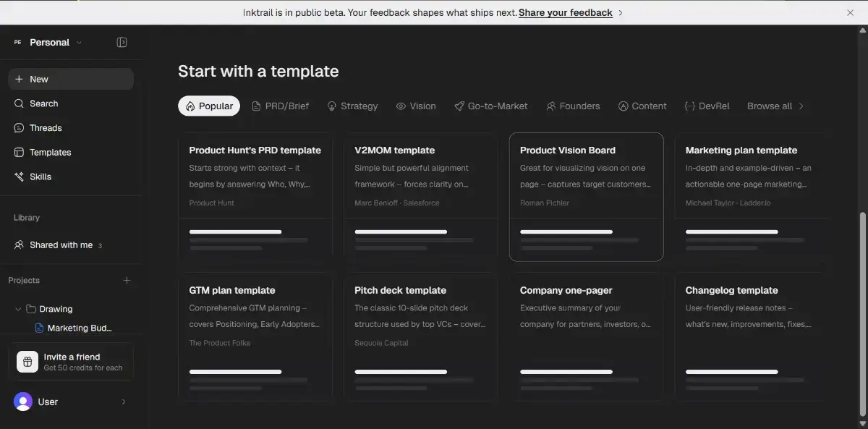Open Templates in the sidebar
Viewport: 868px width, 429px height.
(71, 153)
